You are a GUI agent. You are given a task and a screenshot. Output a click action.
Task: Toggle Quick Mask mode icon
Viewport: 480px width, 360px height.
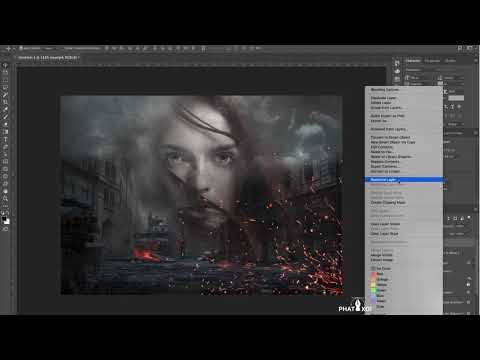click(x=5, y=229)
